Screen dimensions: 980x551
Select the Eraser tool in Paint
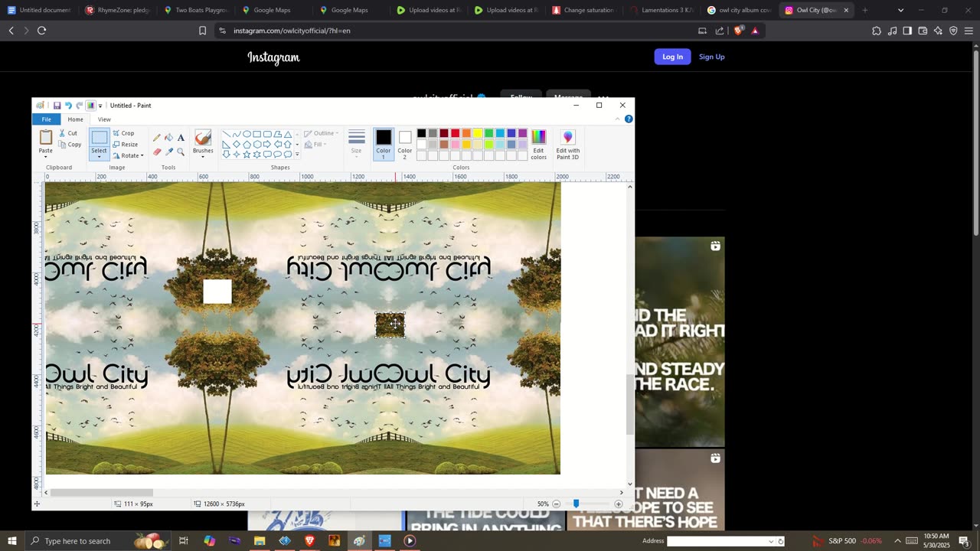(x=157, y=152)
